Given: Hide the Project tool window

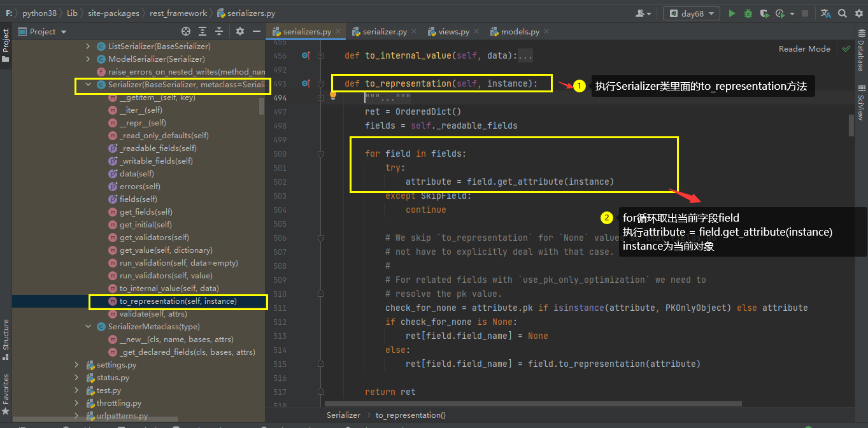Looking at the screenshot, I should [x=257, y=31].
